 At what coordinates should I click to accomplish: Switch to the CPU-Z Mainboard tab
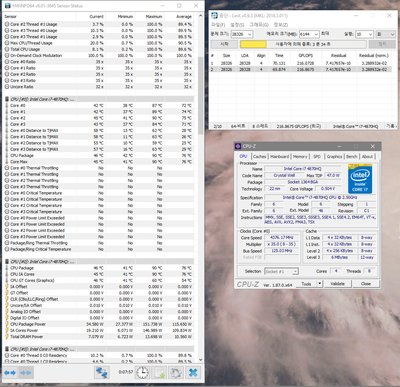279,156
